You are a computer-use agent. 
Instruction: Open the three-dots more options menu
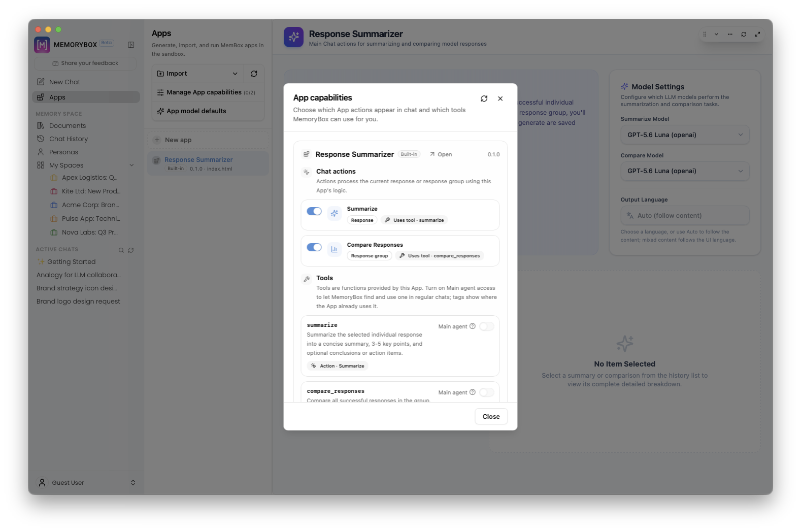click(x=730, y=34)
